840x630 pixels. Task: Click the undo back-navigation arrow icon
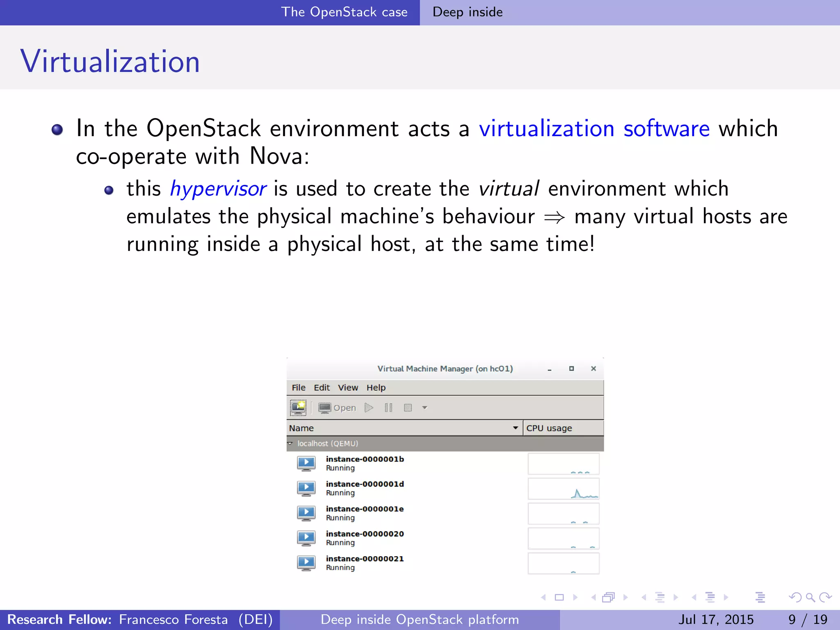pos(795,598)
